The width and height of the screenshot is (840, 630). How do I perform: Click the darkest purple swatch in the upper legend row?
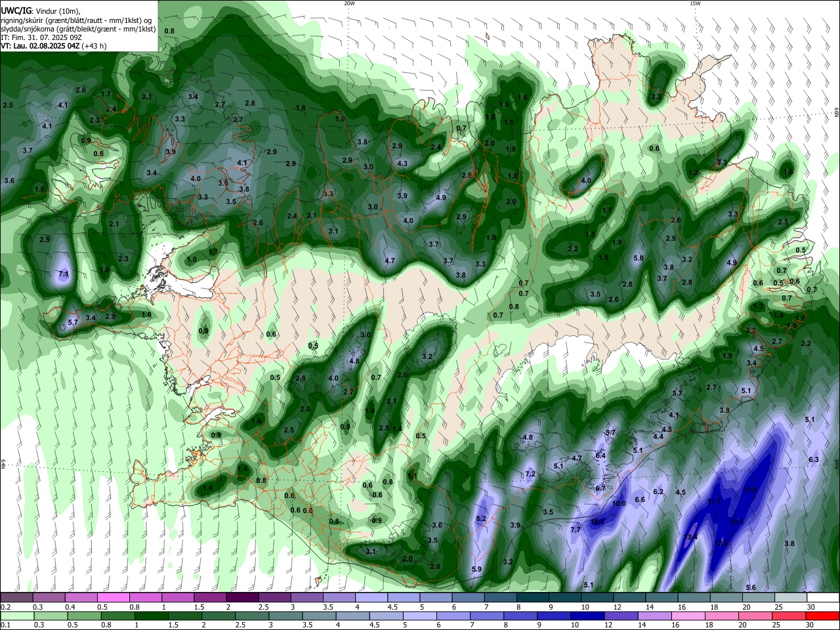coord(242,598)
